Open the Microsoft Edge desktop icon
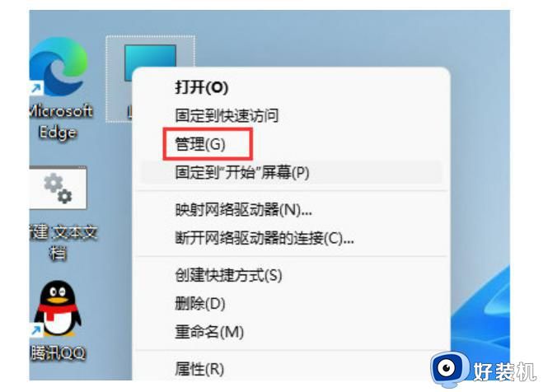Screen dimensions: 543x392 (x=58, y=67)
